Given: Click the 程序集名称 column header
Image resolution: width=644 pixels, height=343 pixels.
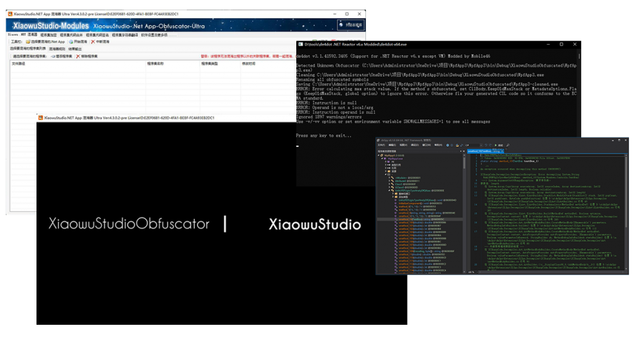Looking at the screenshot, I should click(x=173, y=63).
